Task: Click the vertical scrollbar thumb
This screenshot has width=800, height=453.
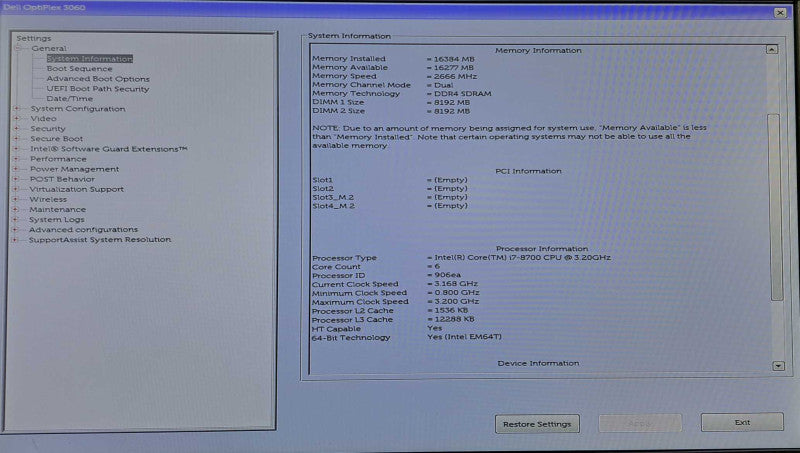Action: click(x=775, y=207)
